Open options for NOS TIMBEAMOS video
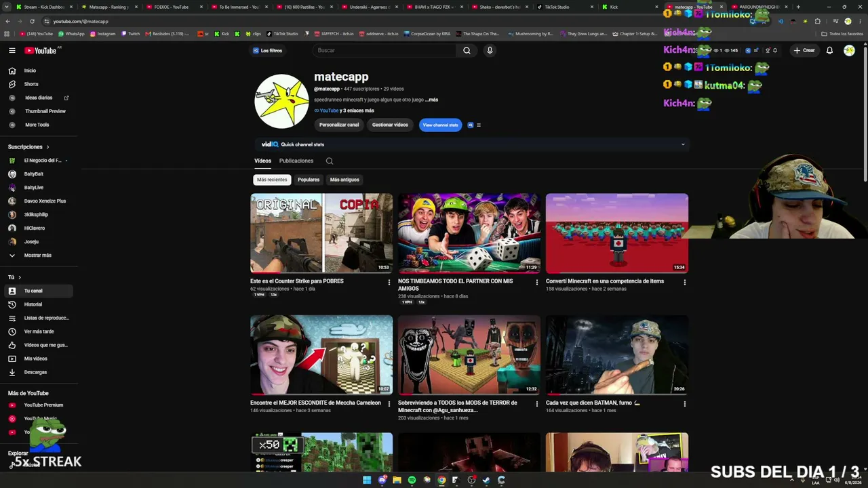This screenshot has height=488, width=868. (x=537, y=282)
